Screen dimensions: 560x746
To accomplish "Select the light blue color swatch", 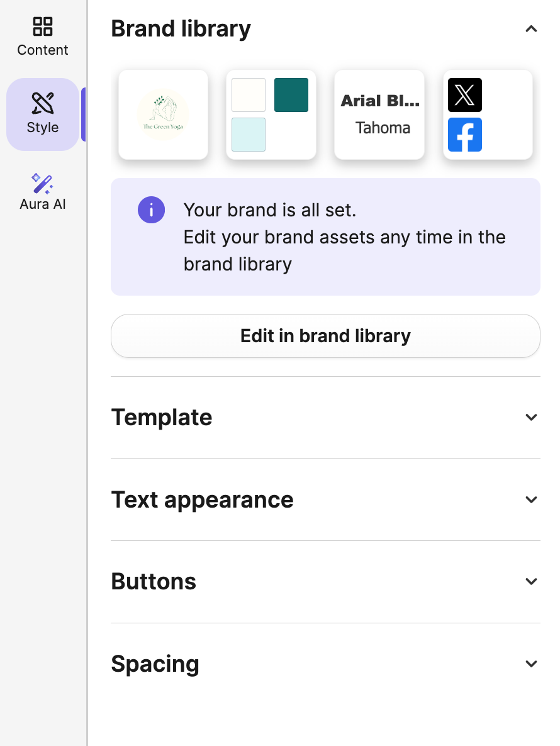I will 249,135.
